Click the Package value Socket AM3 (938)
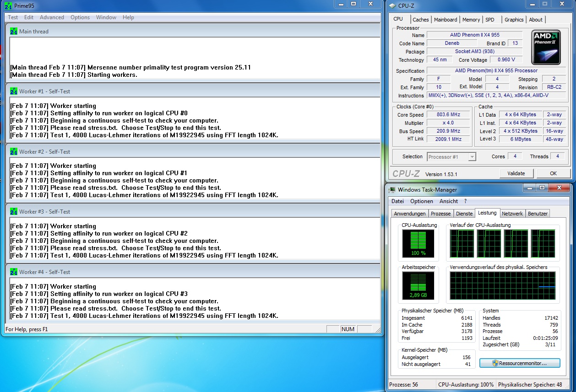The width and height of the screenshot is (576, 392). [474, 52]
